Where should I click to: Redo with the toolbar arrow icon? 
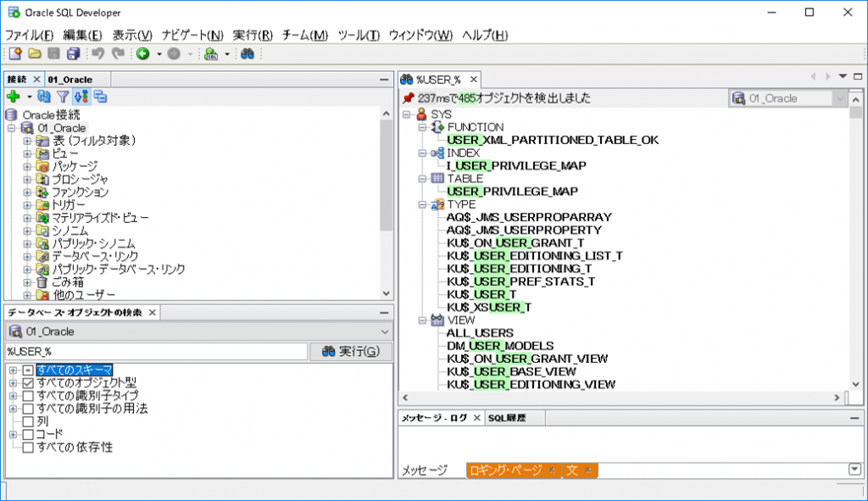tap(117, 53)
